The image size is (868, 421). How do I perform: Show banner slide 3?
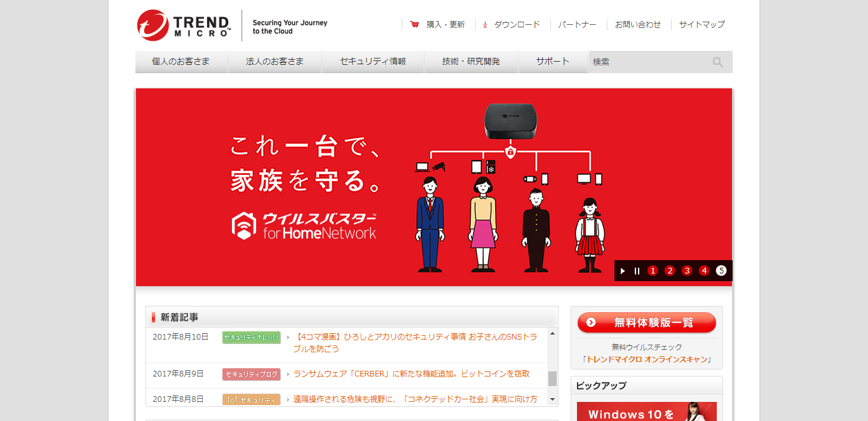coord(687,270)
